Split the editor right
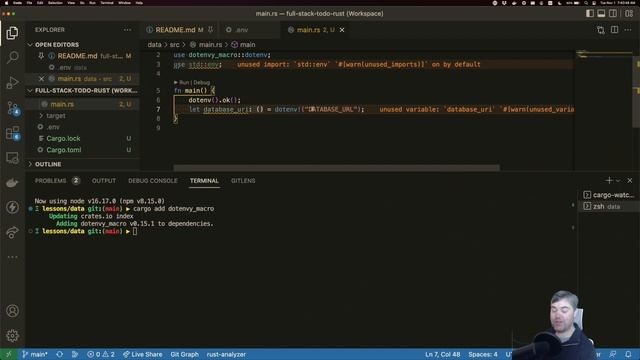The image size is (640, 360). 614,30
